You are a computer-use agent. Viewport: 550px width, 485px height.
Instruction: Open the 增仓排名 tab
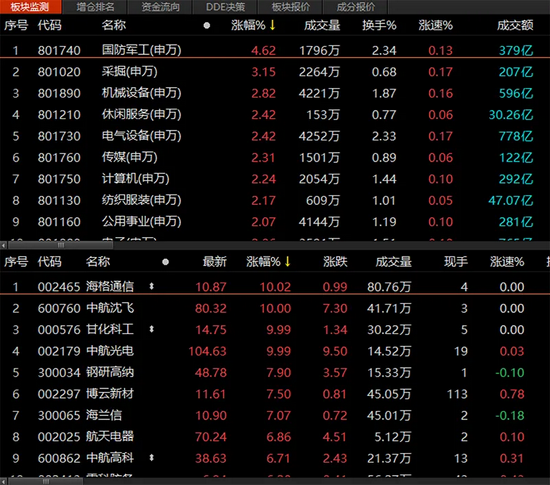95,7
